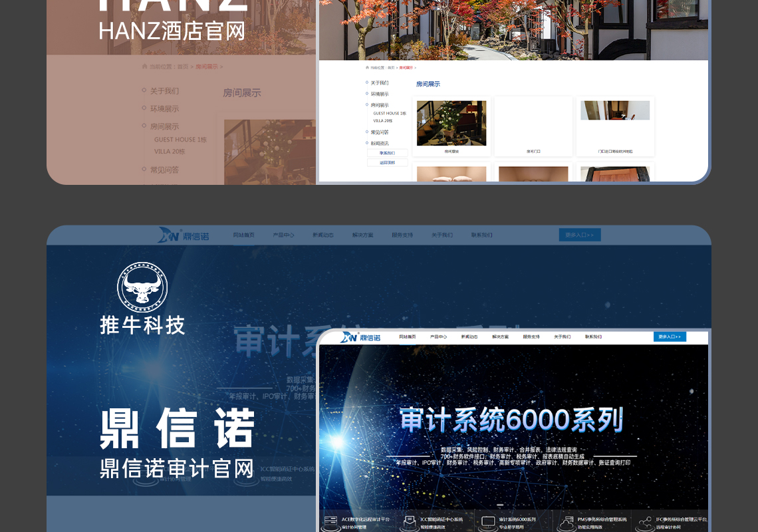Open 服务支持 in the white 鼎信诺 navigation bar
758x532 pixels.
531,336
